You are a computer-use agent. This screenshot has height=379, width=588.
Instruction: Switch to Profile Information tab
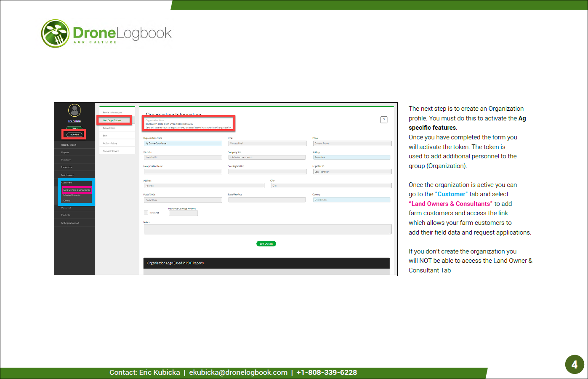117,112
